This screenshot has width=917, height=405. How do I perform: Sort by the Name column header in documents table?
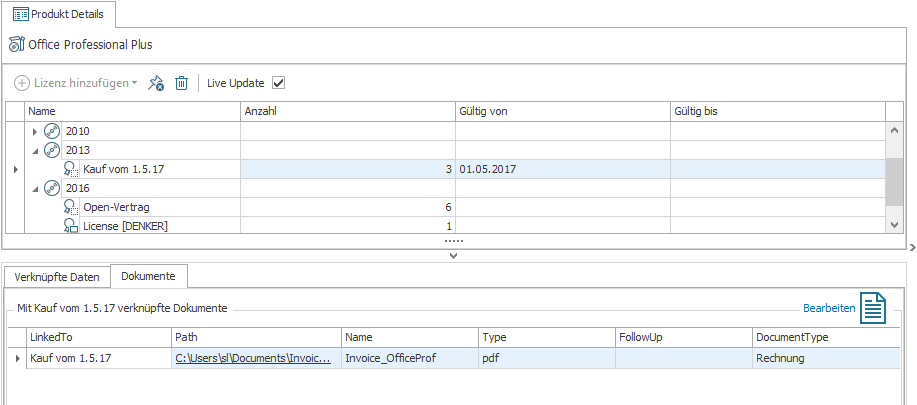click(x=410, y=337)
